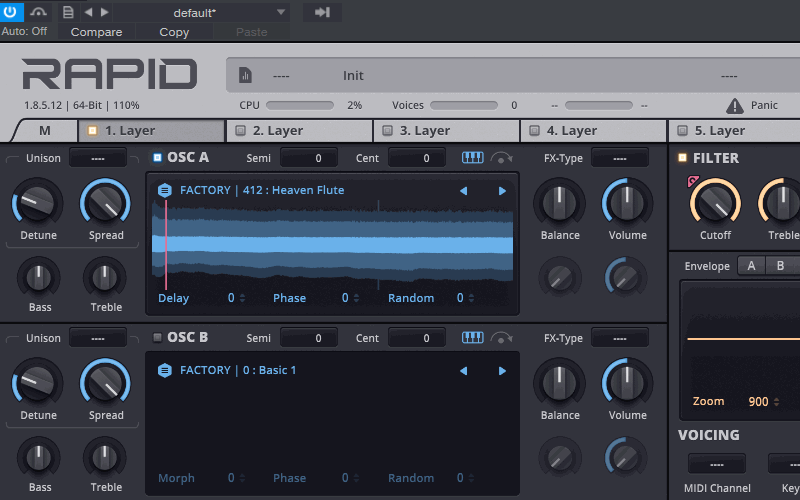800x500 pixels.
Task: Click the sidechain routing arrow icon
Action: [322, 12]
